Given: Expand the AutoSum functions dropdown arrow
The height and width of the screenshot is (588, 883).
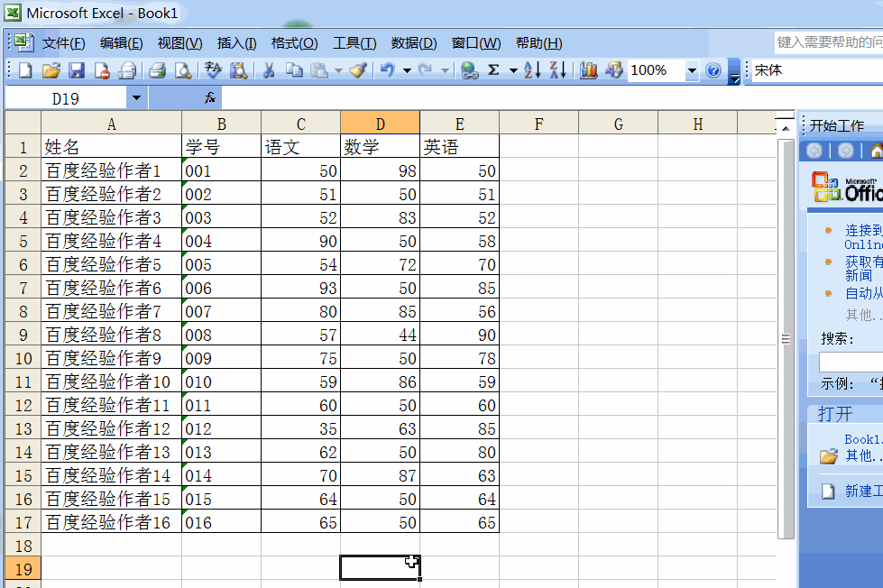Looking at the screenshot, I should click(513, 70).
